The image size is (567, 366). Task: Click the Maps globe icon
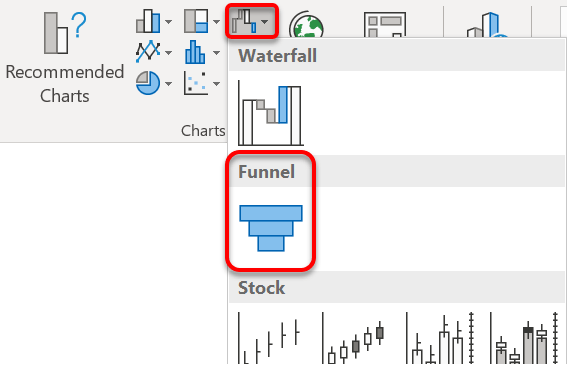click(307, 24)
